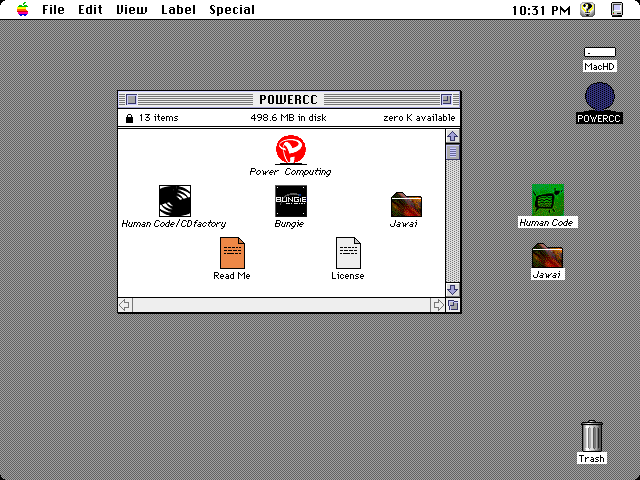Click the size box of POWERCC window
Image resolution: width=640 pixels, height=480 pixels.
(x=453, y=305)
